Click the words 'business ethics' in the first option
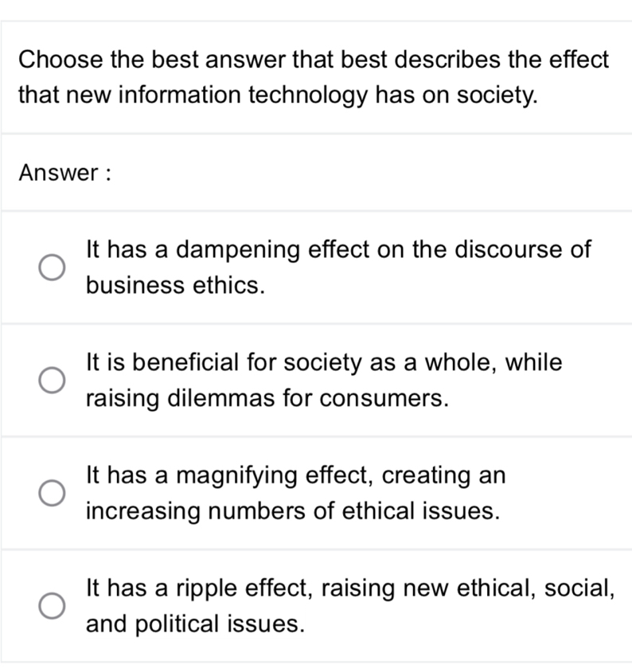 174,285
